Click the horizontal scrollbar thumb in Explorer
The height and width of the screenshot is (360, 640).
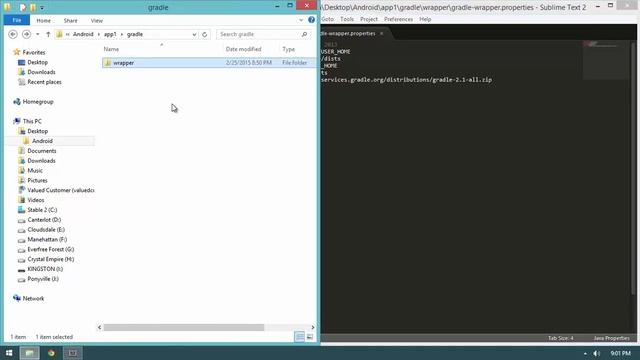(184, 327)
